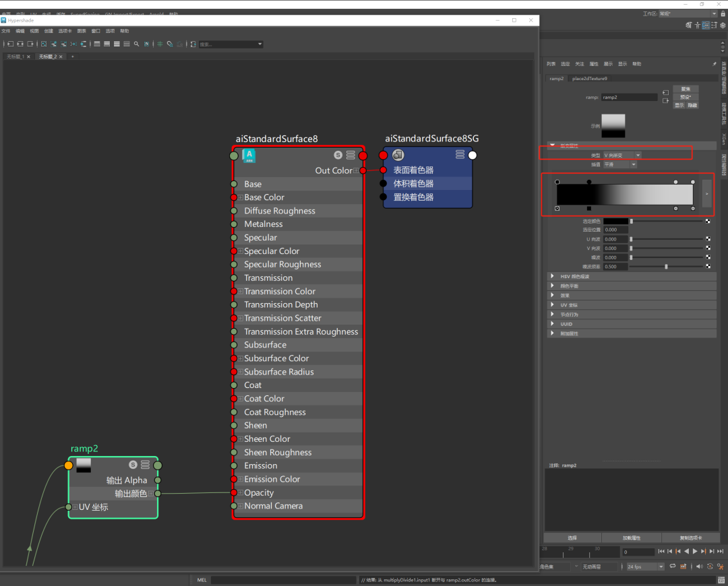This screenshot has height=586, width=728.
Task: Open the Hypershade search field dropdown arrow
Action: [x=260, y=44]
